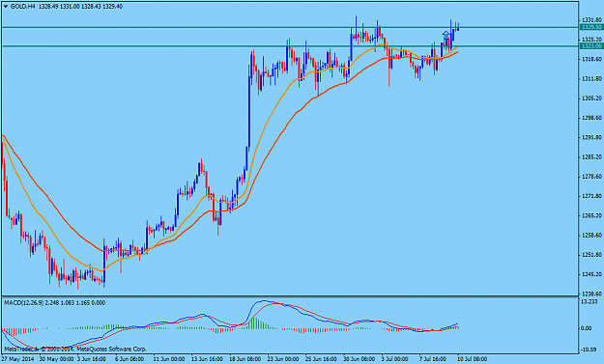Click the 3 Jul 00:00 time label
This screenshot has width=604, height=364.
(396, 359)
